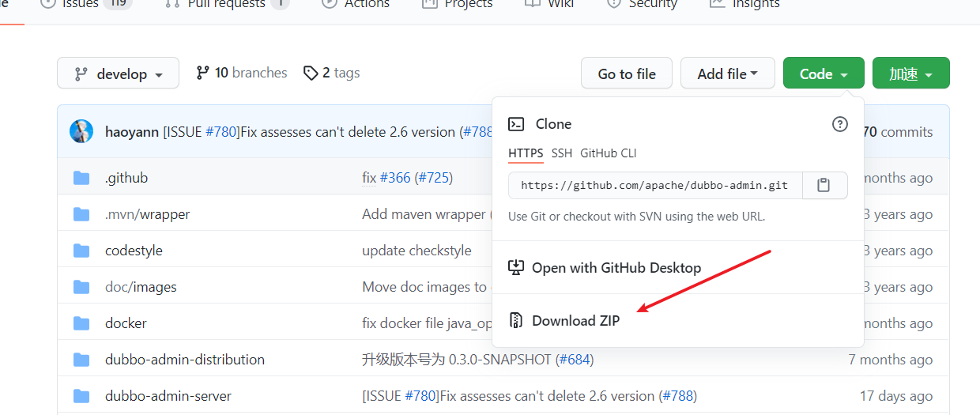Open the Projects tab

(457, 3)
